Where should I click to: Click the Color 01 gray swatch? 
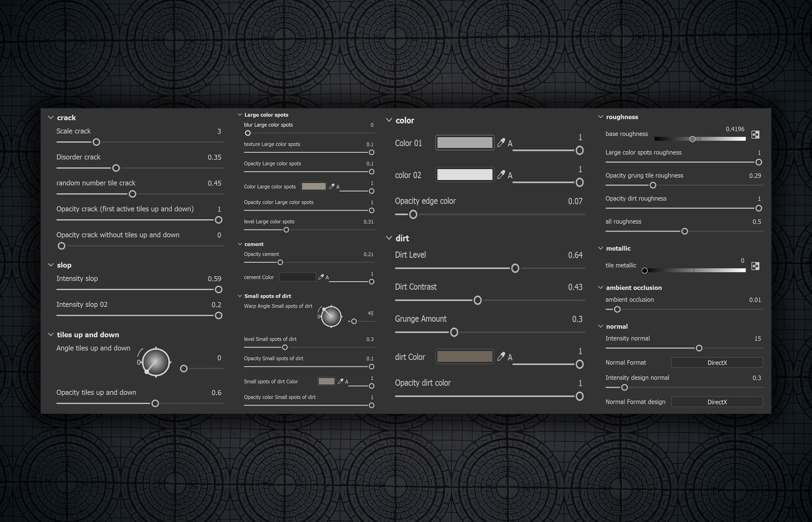tap(464, 143)
